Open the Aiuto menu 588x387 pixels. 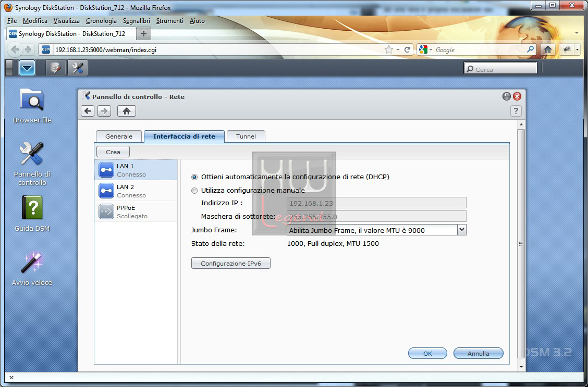(197, 21)
